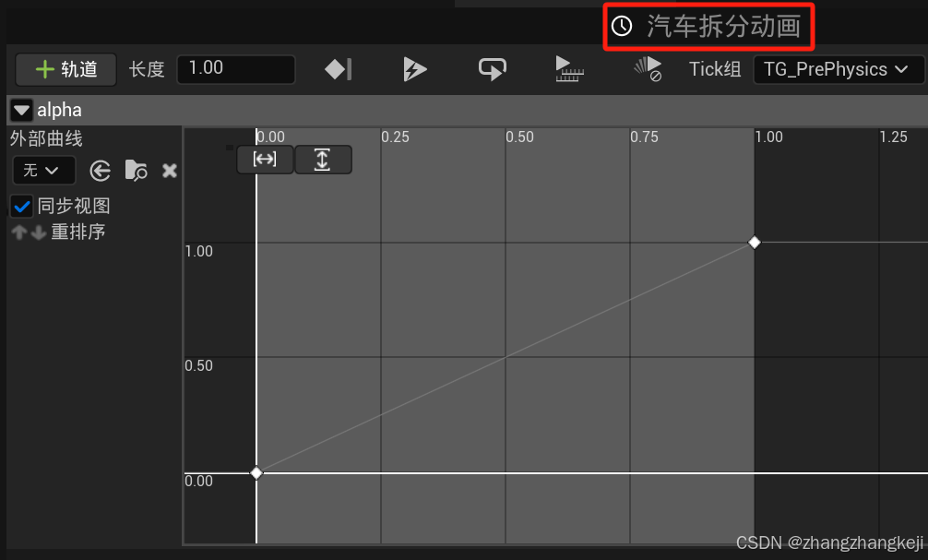Click the 汽车拆分动画 timeline title
This screenshot has height=560, width=928.
723,26
